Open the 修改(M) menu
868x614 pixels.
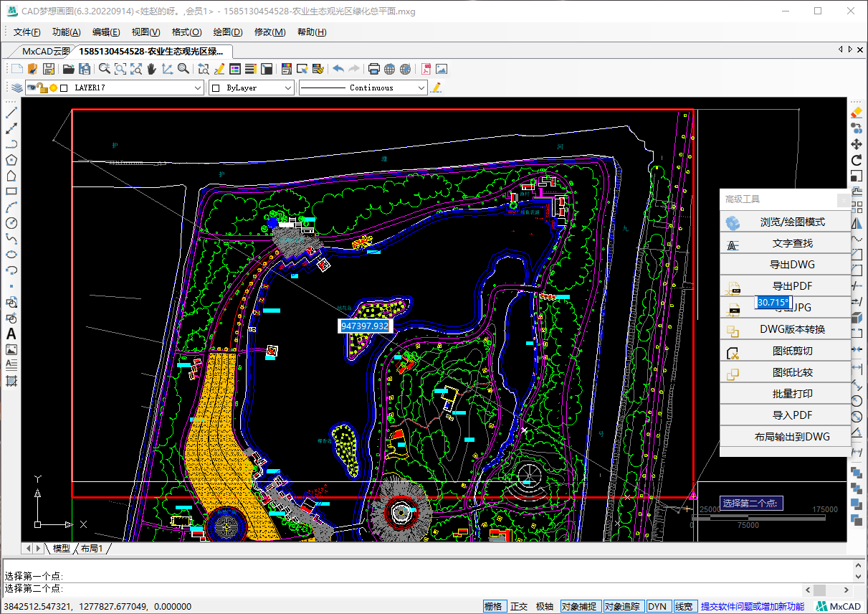[270, 32]
